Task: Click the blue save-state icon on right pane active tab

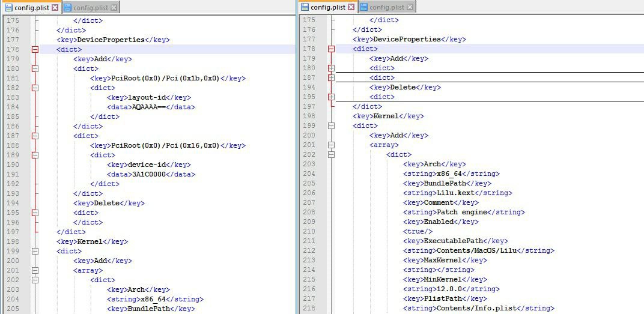Action: pyautogui.click(x=305, y=7)
